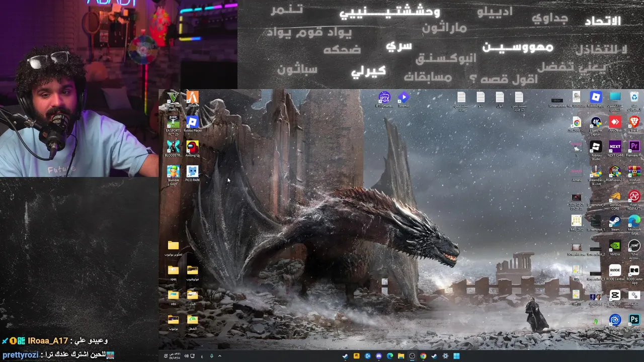Select the Roblox Studio icon
The height and width of the screenshot is (362, 644).
pyautogui.click(x=596, y=151)
